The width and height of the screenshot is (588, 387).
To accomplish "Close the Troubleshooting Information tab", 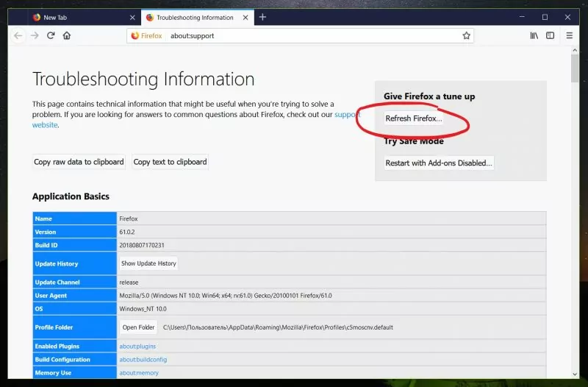I will (245, 18).
